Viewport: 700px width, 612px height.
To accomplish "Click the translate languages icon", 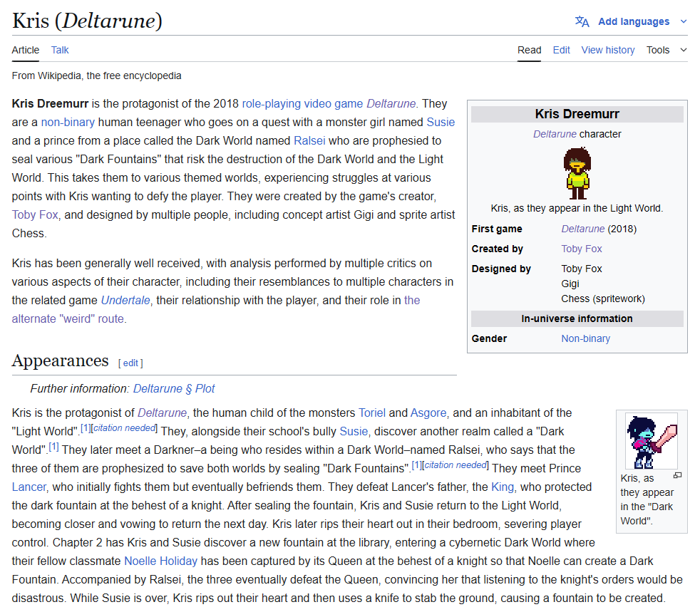I will pos(582,21).
